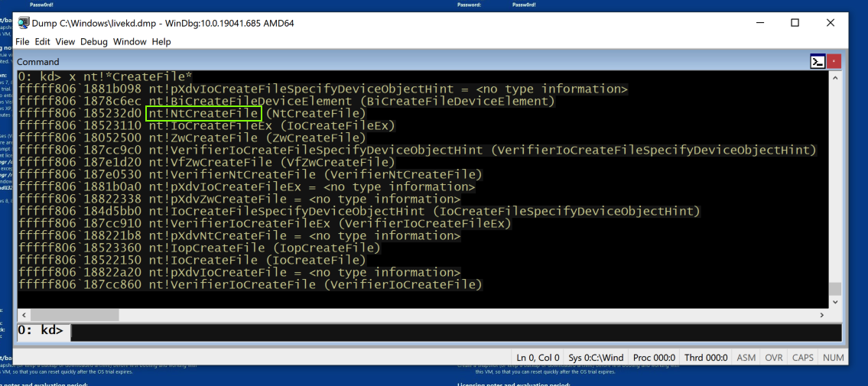The width and height of the screenshot is (868, 386).
Task: Toggle ASM mode in the status bar
Action: coord(746,358)
